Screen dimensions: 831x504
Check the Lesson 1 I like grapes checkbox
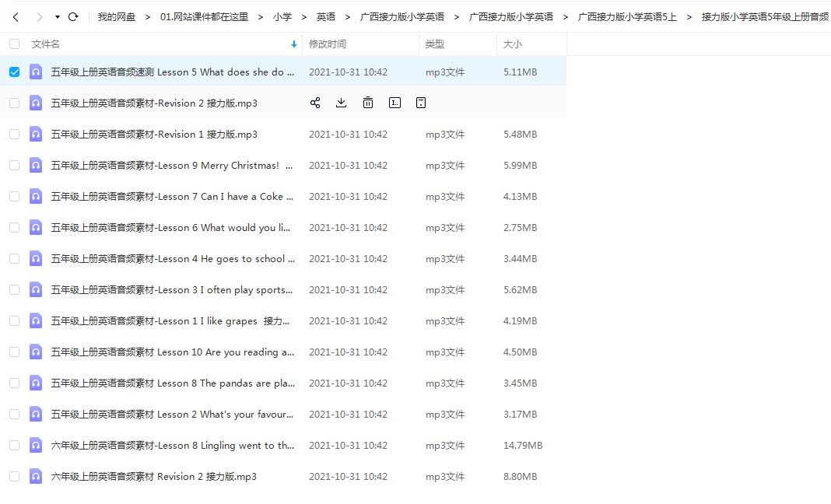[14, 321]
